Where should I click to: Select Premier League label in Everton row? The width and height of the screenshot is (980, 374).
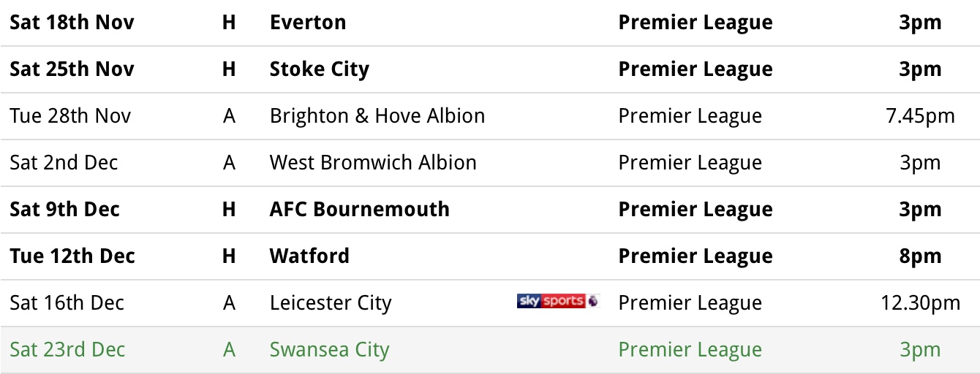(696, 23)
